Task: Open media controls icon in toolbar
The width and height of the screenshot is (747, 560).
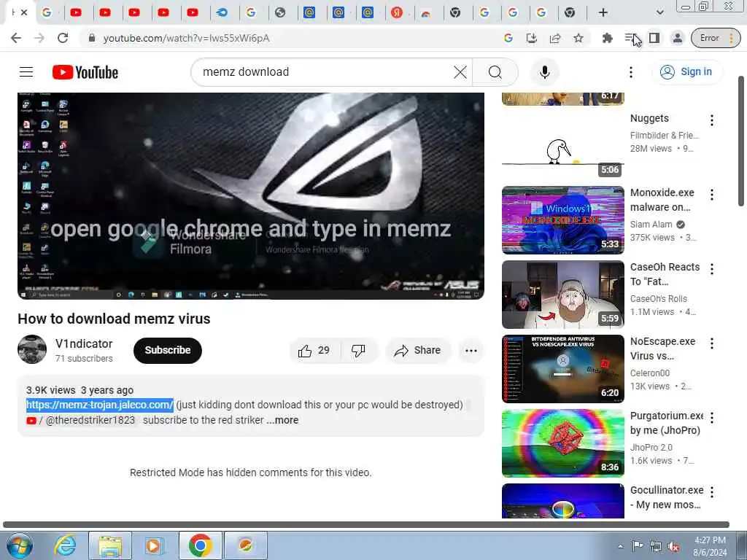Action: (x=630, y=38)
